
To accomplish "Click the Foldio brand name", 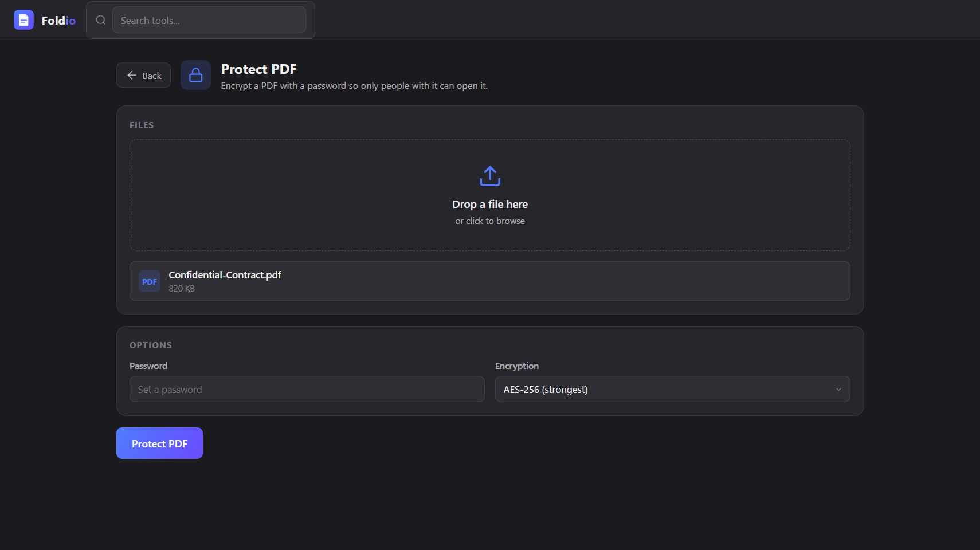I will click(58, 21).
